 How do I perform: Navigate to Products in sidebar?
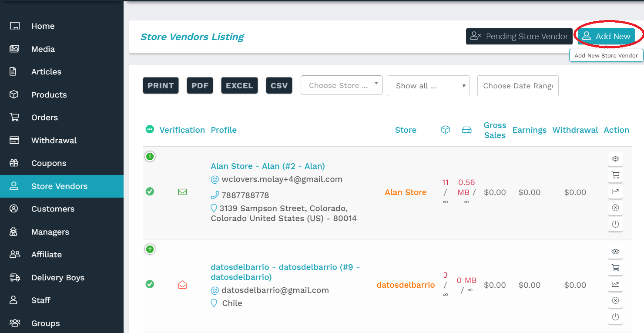[x=62, y=95]
